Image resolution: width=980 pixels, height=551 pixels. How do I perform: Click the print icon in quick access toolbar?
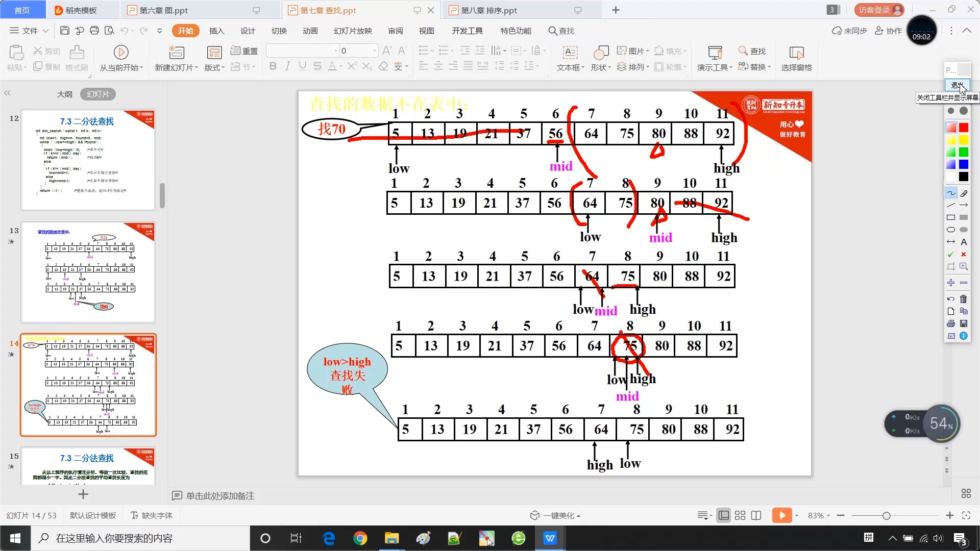pyautogui.click(x=94, y=31)
